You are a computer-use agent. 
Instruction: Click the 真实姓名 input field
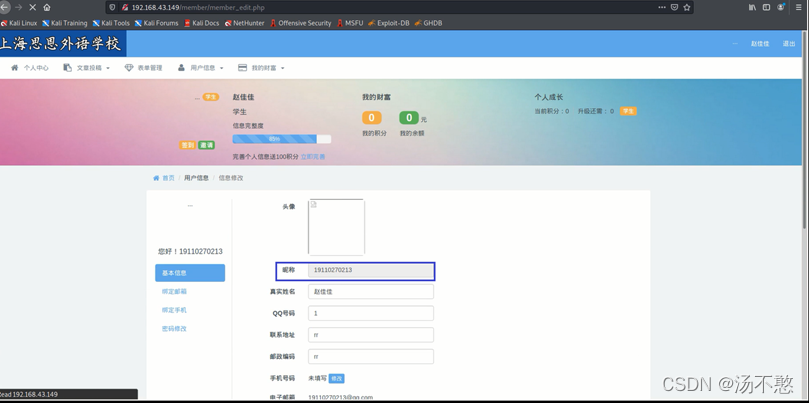pos(370,292)
